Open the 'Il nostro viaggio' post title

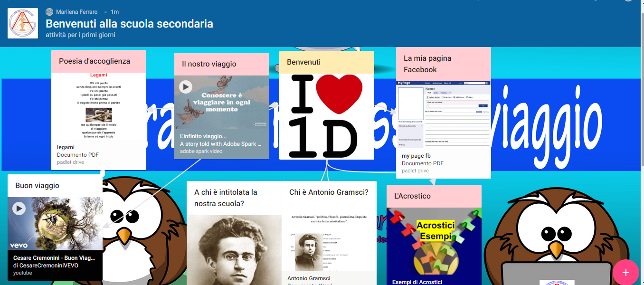pos(209,64)
